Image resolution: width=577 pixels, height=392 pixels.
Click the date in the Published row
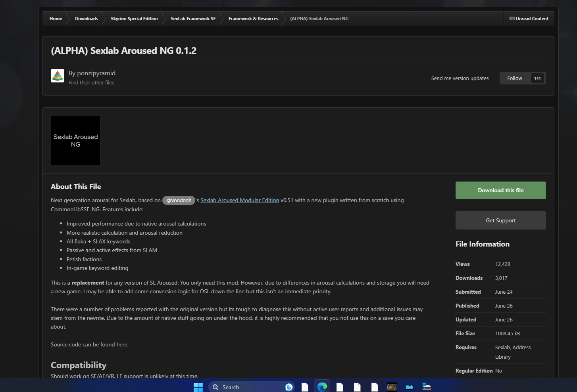click(x=504, y=306)
